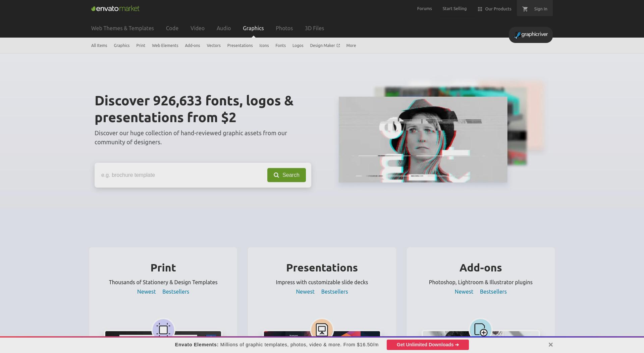Switch to the Photos marketplace tab

click(284, 28)
